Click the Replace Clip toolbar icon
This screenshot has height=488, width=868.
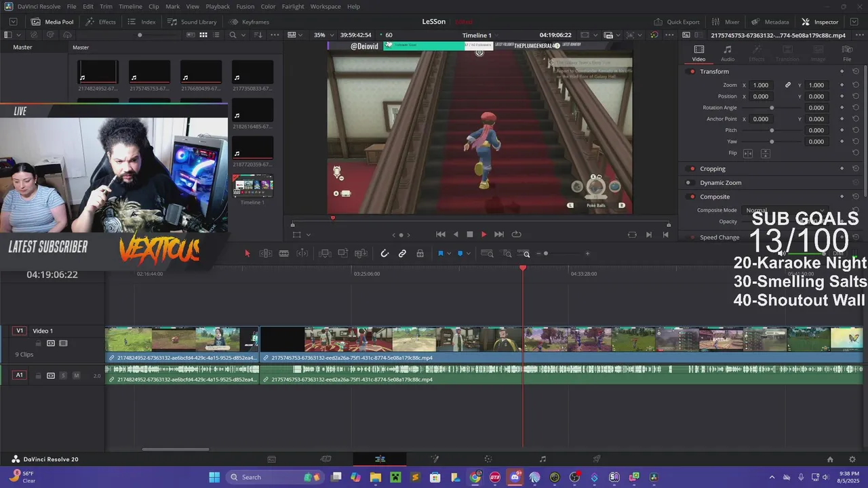point(361,253)
